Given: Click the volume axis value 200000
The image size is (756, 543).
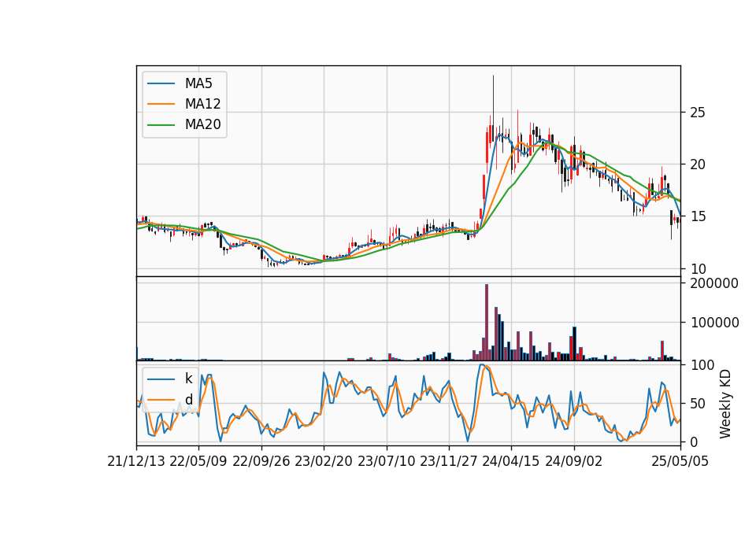Looking at the screenshot, I should pyautogui.click(x=714, y=283).
